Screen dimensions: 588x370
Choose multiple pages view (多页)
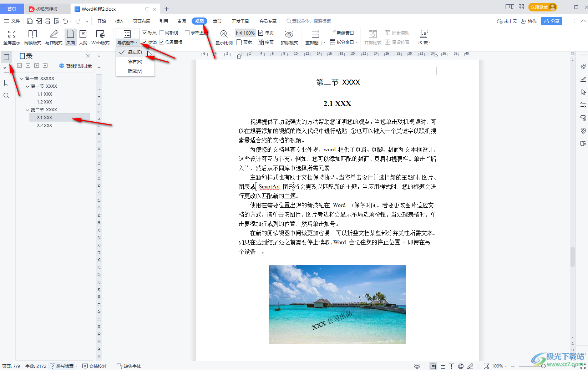tap(266, 42)
